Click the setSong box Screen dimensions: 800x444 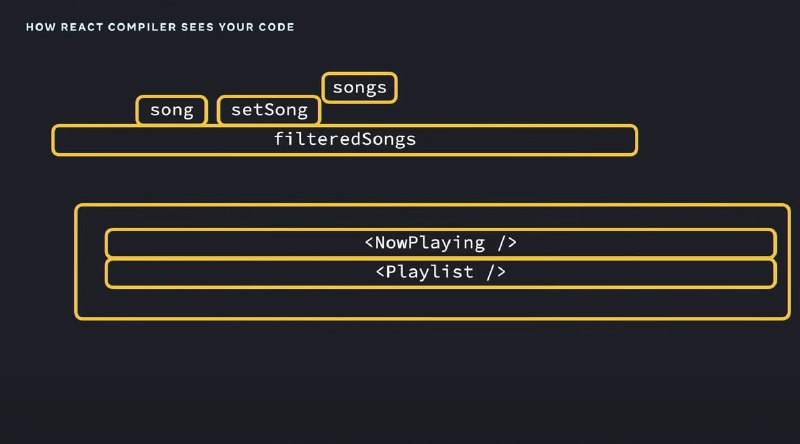tap(269, 110)
